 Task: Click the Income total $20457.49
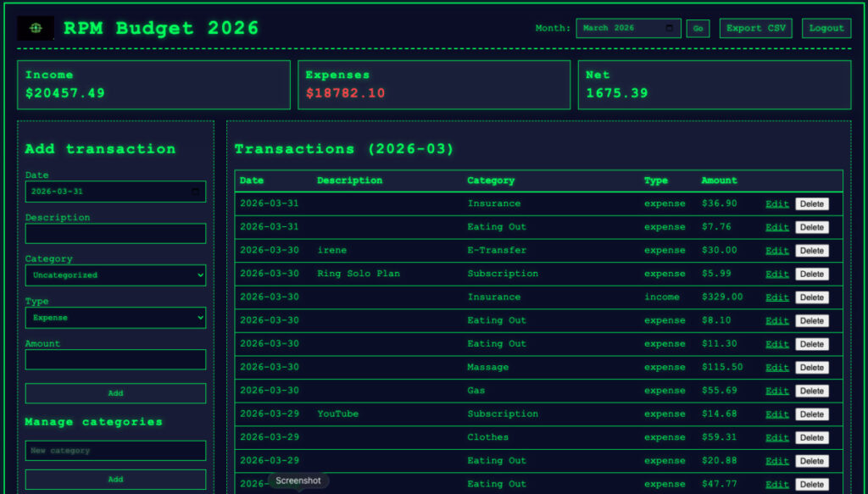click(x=65, y=93)
